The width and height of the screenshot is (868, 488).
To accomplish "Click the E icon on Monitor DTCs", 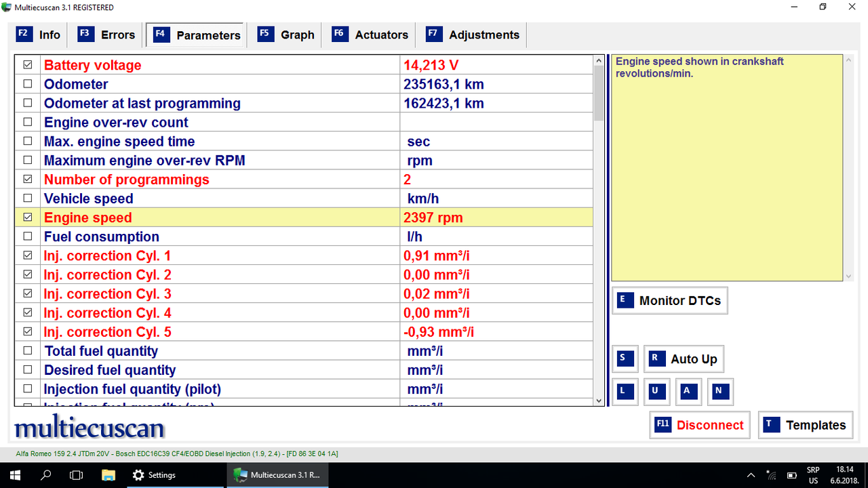I will 625,300.
